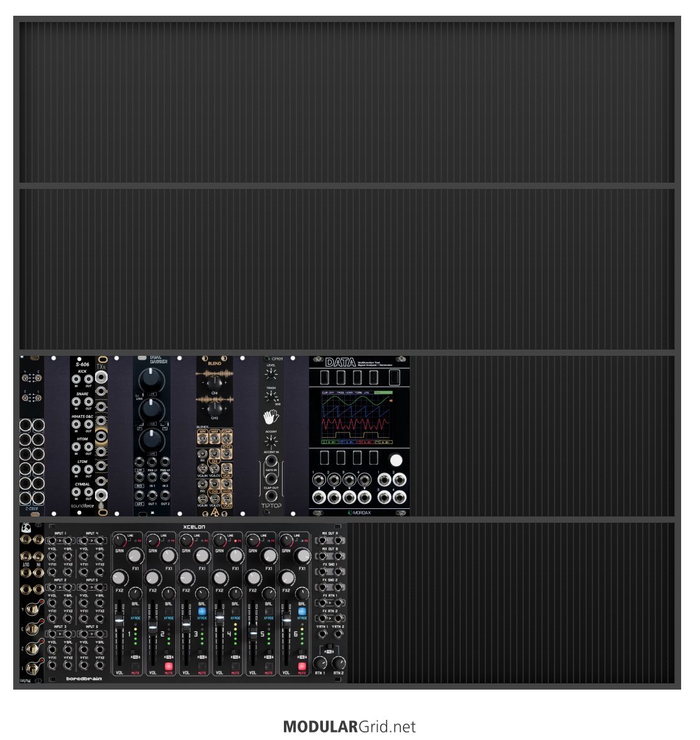Click the CYMBAL OUT jack on S-606
Image resolution: width=700 pixels, height=740 pixels.
[88, 492]
